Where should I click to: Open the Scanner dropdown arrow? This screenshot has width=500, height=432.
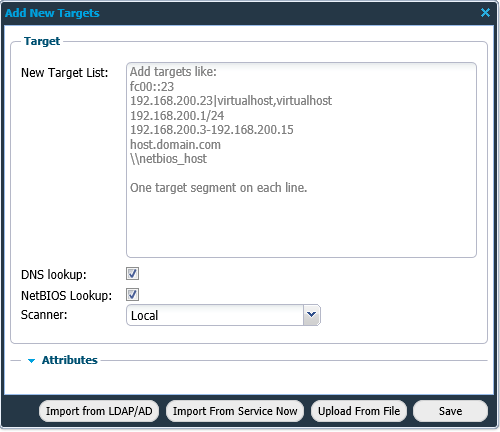pyautogui.click(x=311, y=315)
